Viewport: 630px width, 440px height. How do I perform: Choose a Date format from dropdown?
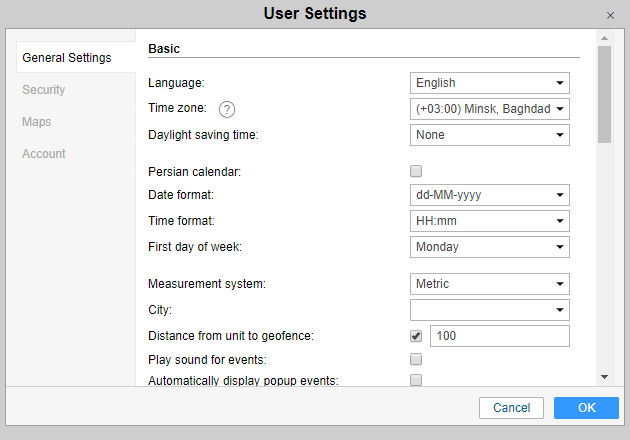coord(489,195)
